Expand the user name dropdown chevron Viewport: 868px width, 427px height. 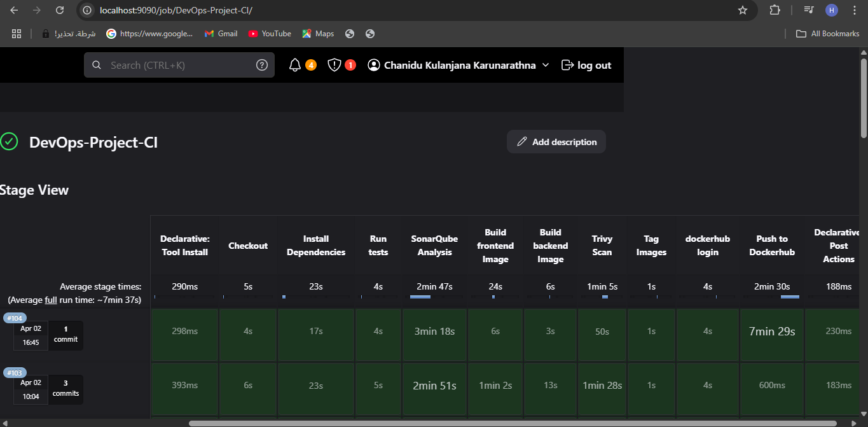(x=545, y=65)
